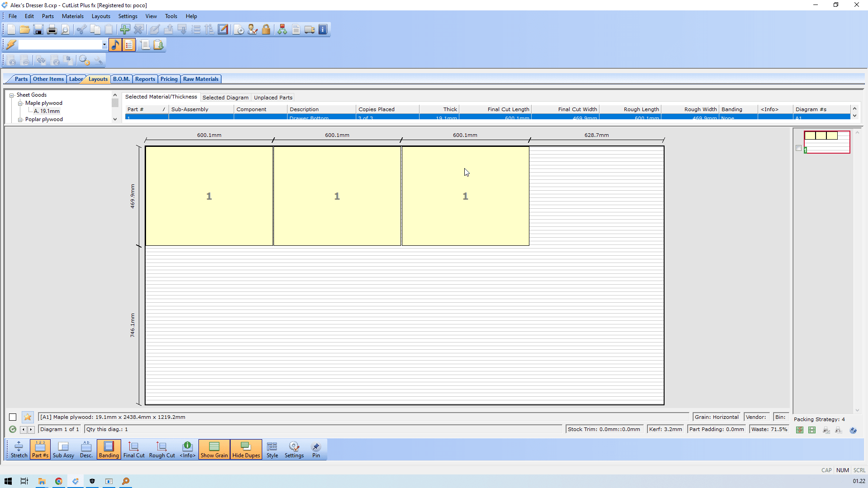Open the Layouts menu in menu bar
The width and height of the screenshot is (868, 488).
pos(101,16)
